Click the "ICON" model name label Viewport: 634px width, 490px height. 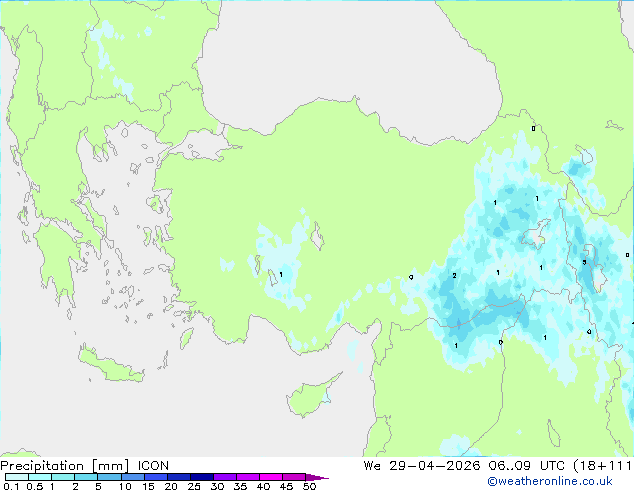point(153,466)
